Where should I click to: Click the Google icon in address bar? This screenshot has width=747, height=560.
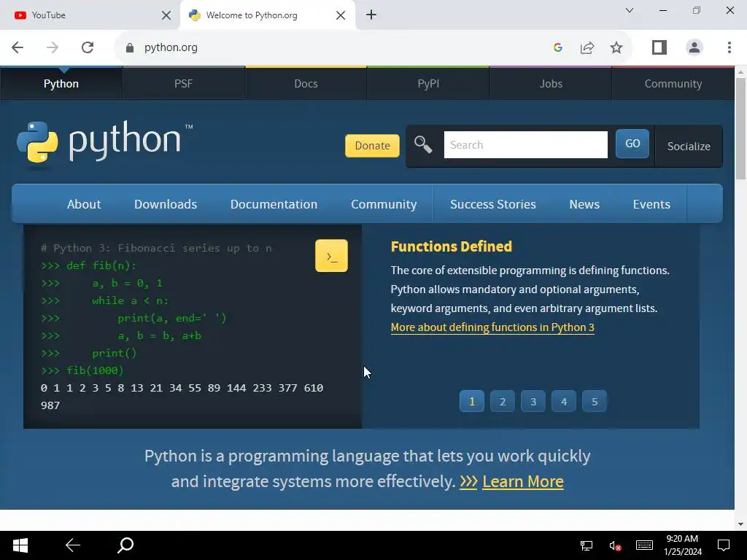coord(558,47)
